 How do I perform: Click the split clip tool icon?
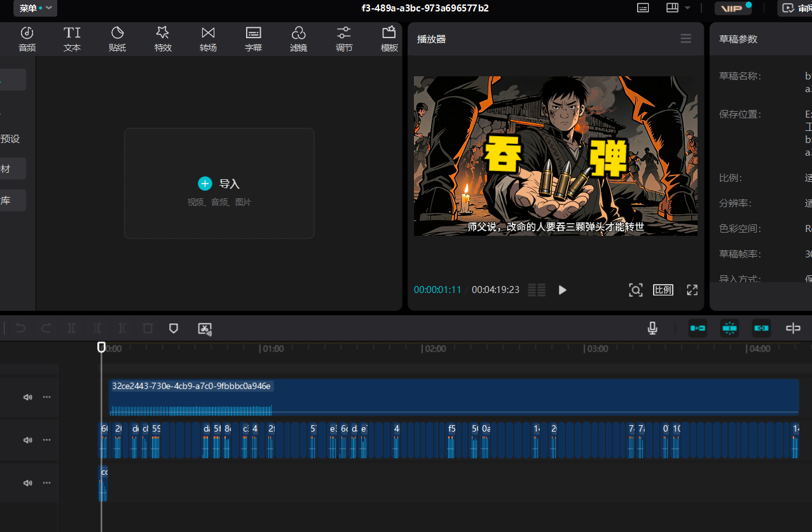(x=71, y=328)
